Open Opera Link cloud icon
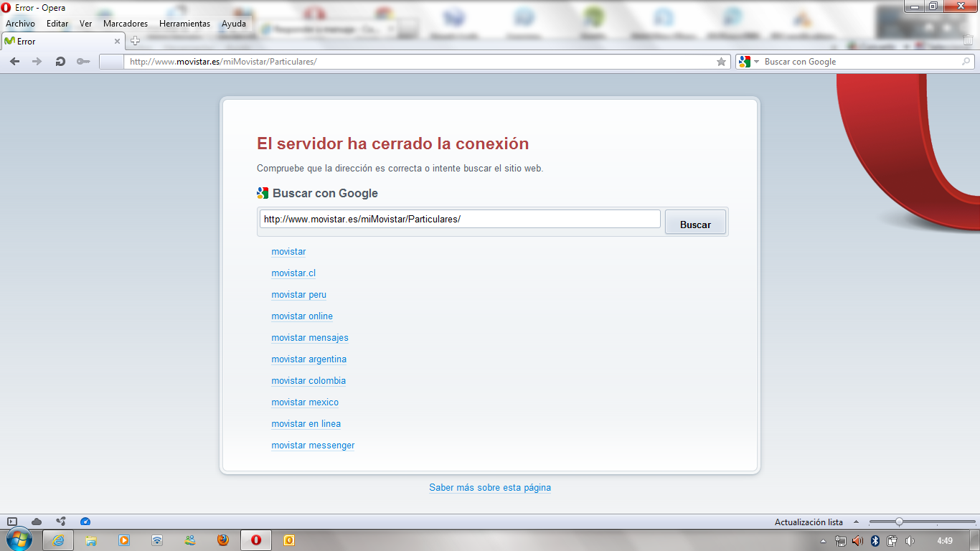 [37, 522]
